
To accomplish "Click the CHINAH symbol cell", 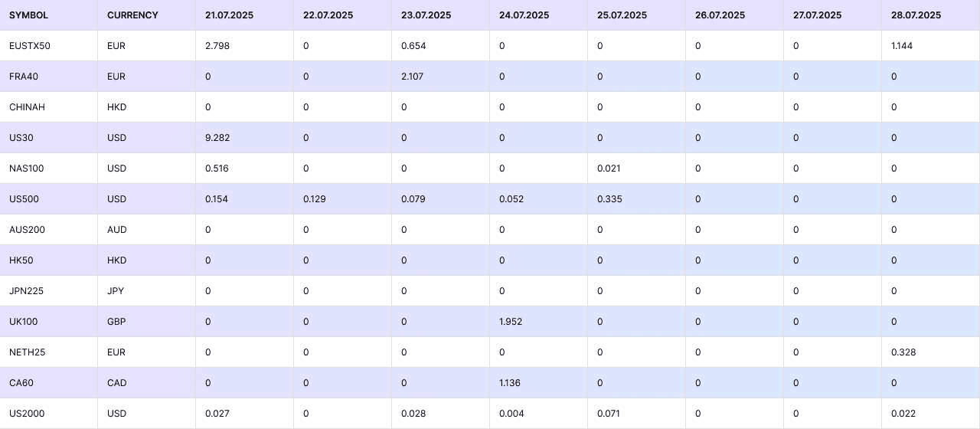I will pos(49,107).
